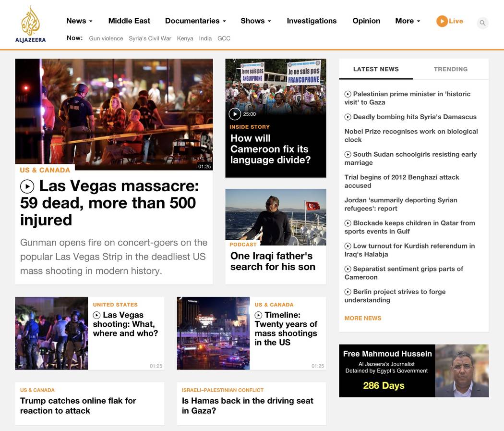Click the More News link
This screenshot has height=431, width=504.
coord(363,318)
